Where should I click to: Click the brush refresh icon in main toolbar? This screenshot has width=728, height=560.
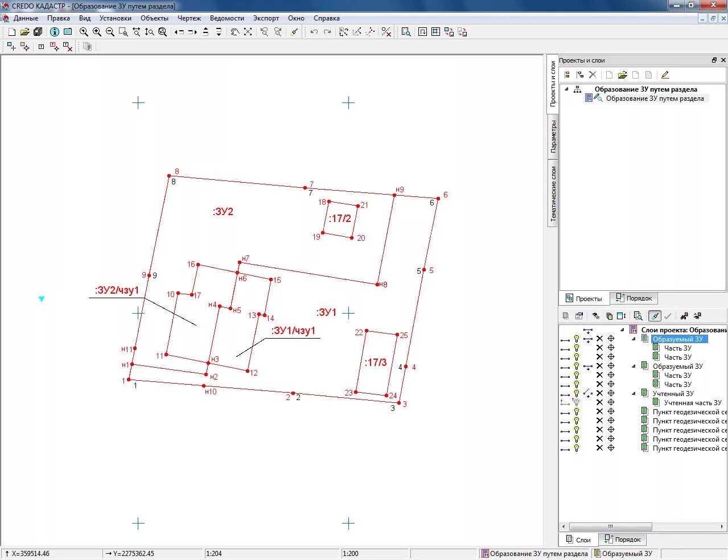[294, 32]
